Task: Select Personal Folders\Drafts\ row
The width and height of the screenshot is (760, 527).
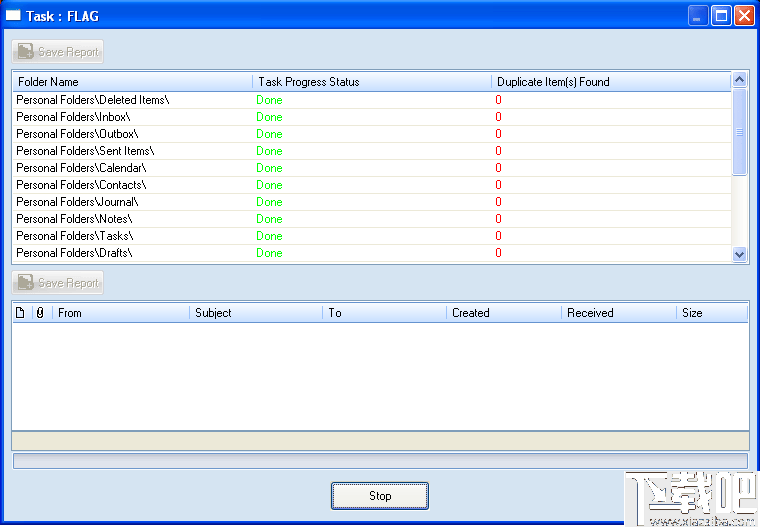Action: coord(372,253)
